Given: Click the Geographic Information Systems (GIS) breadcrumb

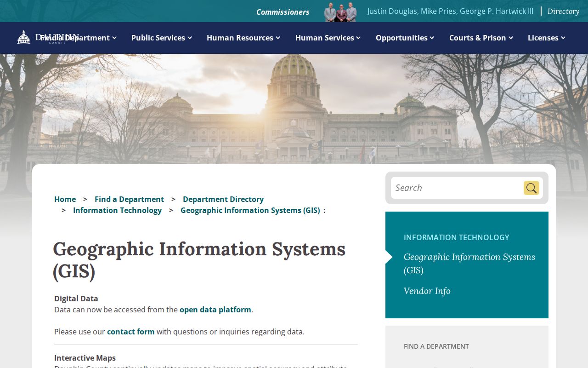Looking at the screenshot, I should coord(250,210).
